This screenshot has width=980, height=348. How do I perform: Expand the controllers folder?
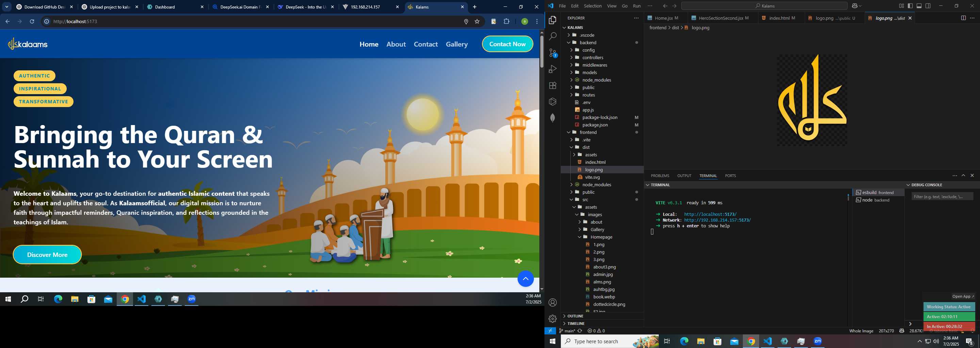[x=571, y=57]
